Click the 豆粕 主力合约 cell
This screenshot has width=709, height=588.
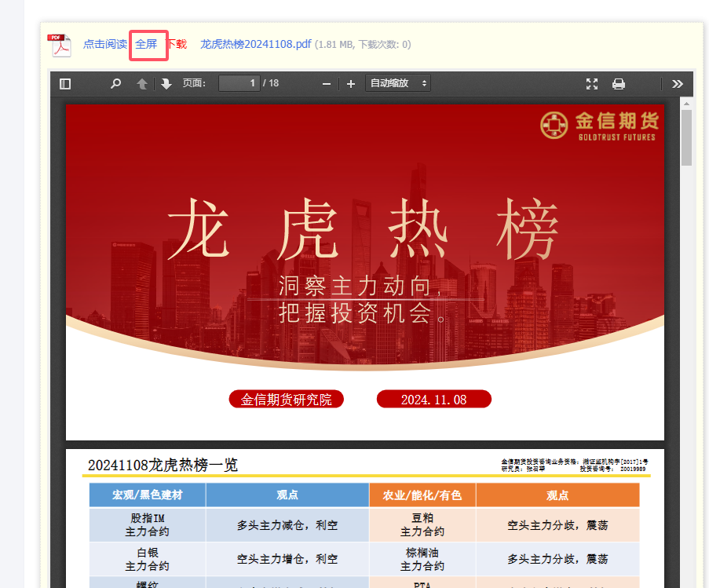(x=422, y=524)
